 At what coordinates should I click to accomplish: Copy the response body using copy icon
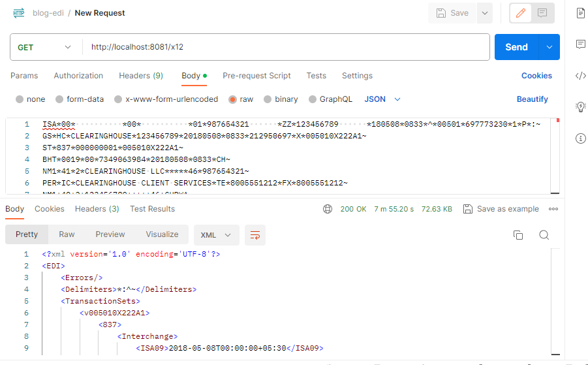pos(518,235)
